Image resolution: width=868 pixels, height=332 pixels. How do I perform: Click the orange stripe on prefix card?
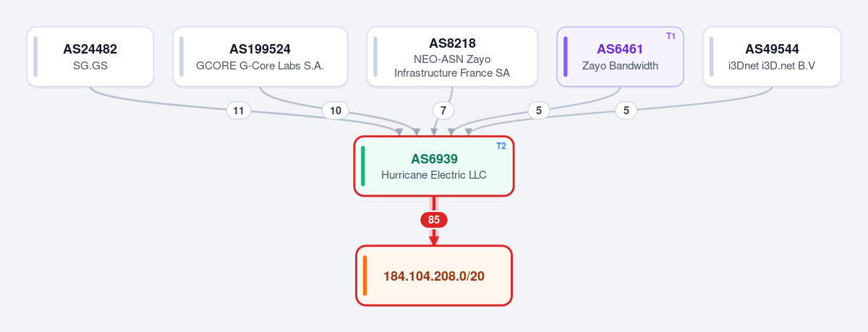pyautogui.click(x=365, y=276)
